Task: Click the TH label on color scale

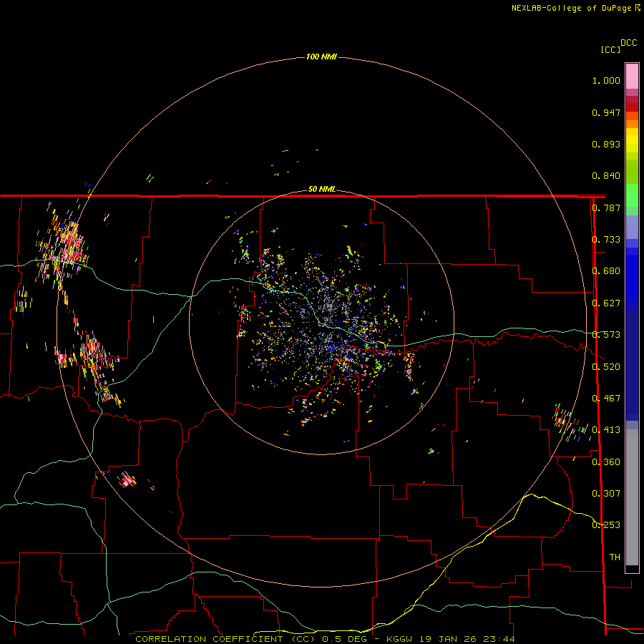Action: coord(615,557)
